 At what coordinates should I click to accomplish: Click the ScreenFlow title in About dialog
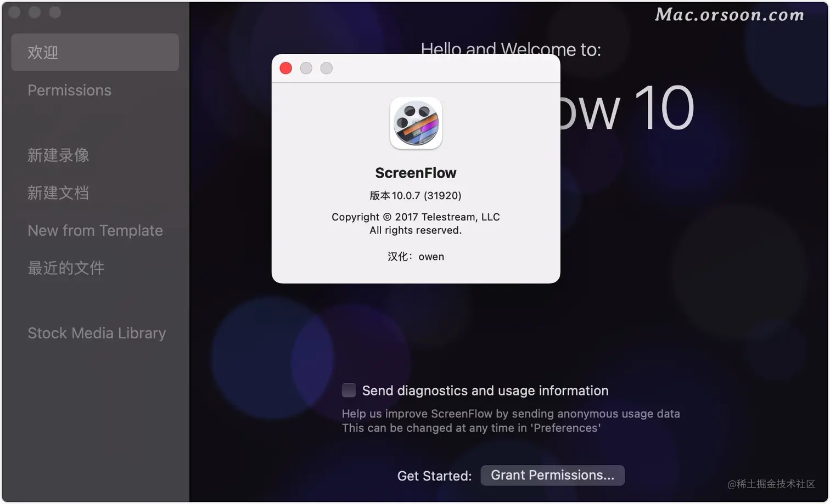[416, 173]
